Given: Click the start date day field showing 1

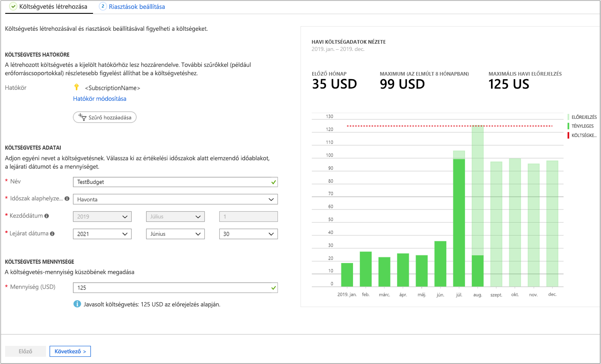Looking at the screenshot, I should 248,217.
